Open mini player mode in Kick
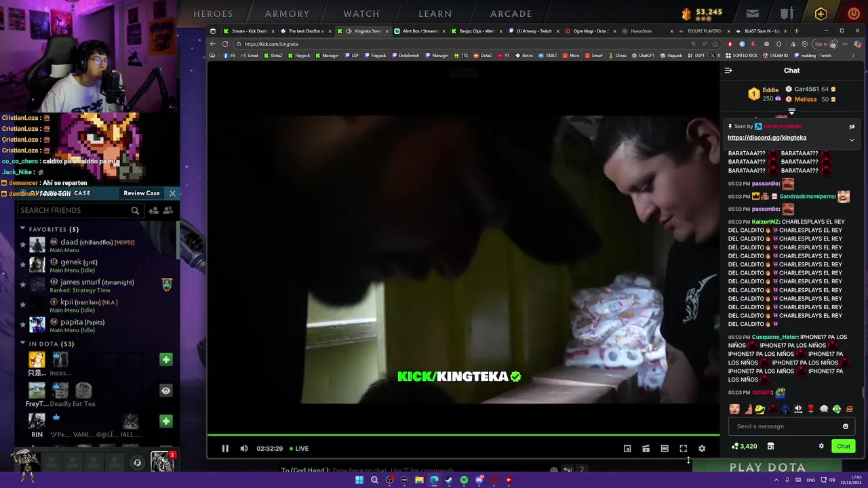868x488 pixels. (627, 448)
